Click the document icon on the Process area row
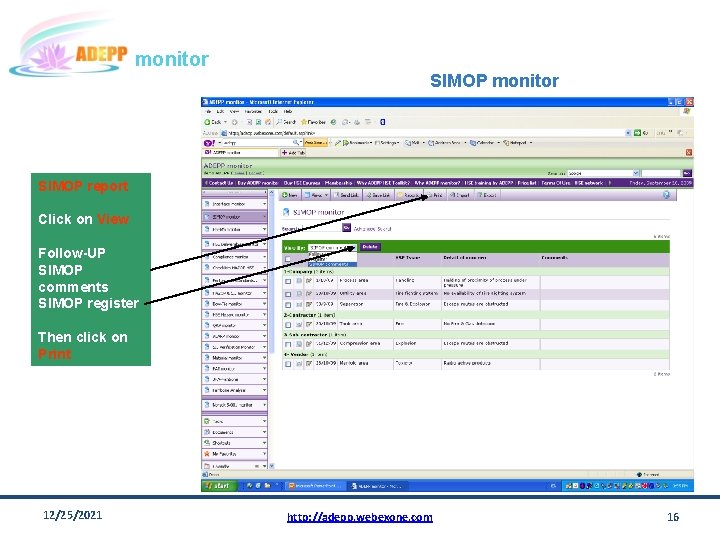This screenshot has height=540, width=720. click(299, 281)
